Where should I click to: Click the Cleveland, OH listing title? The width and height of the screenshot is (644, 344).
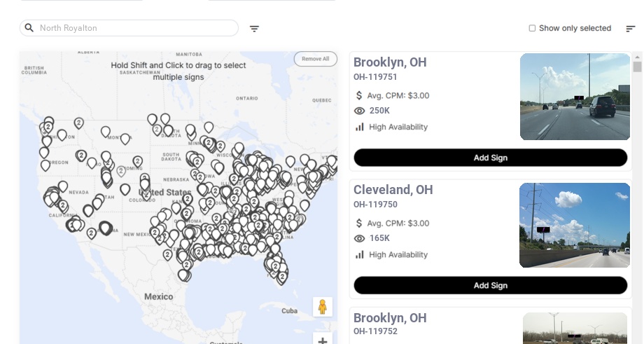coord(393,190)
